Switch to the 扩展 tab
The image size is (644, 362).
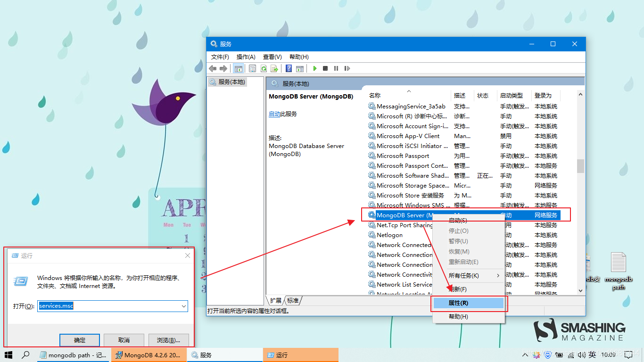coord(276,300)
